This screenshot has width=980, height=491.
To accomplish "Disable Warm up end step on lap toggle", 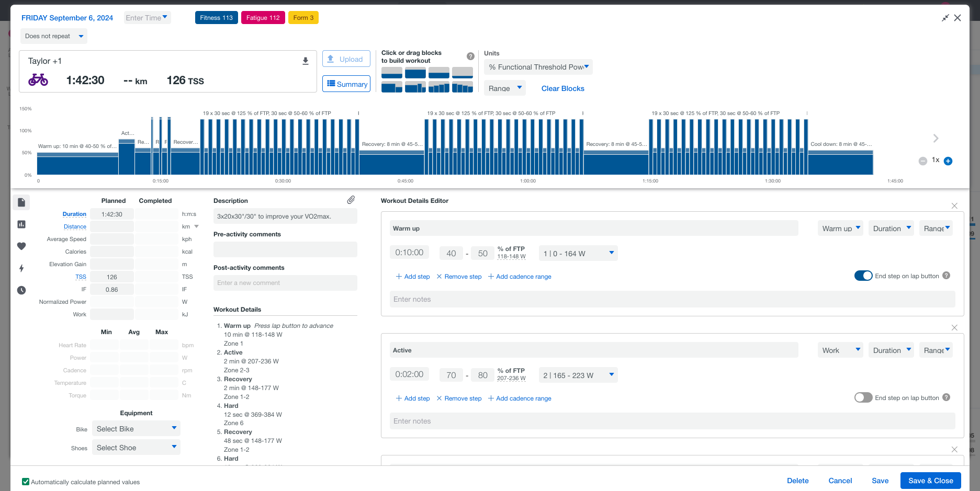I will coord(863,276).
